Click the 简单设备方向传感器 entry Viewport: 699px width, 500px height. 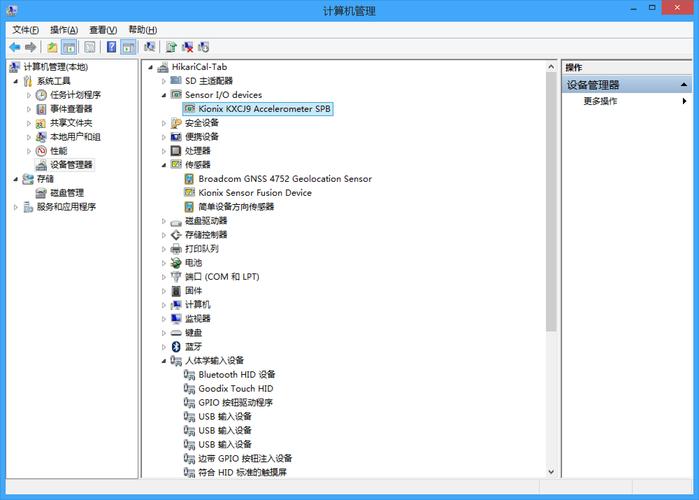click(236, 207)
